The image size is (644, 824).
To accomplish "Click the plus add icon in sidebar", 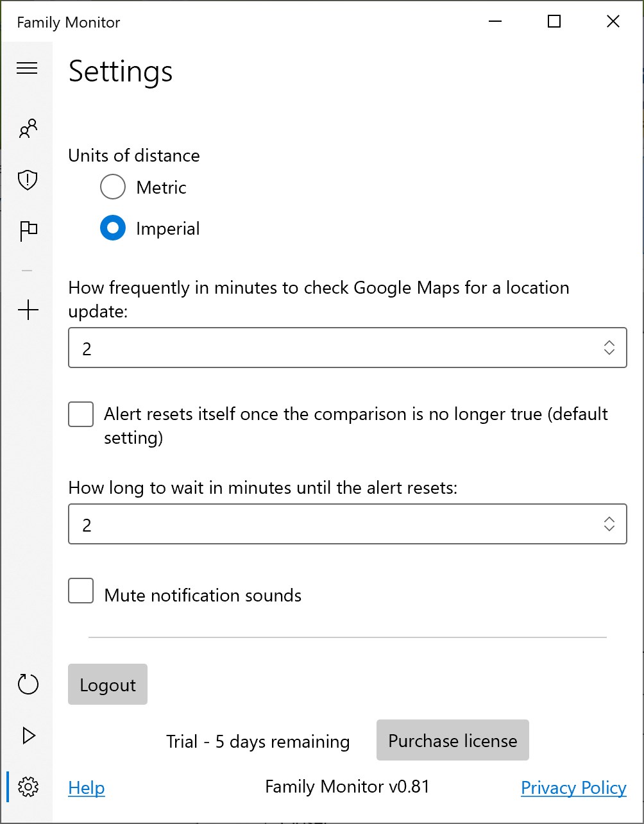I will [x=28, y=311].
